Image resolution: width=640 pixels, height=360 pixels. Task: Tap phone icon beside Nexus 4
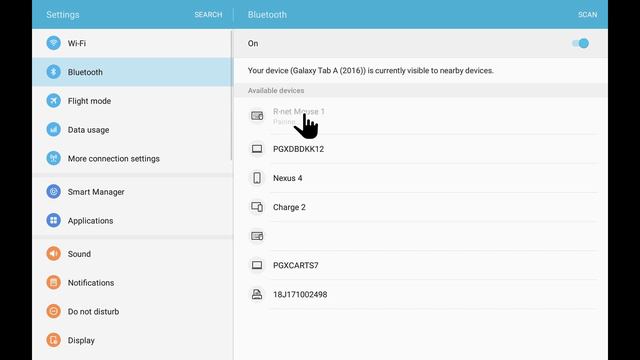coord(257,178)
